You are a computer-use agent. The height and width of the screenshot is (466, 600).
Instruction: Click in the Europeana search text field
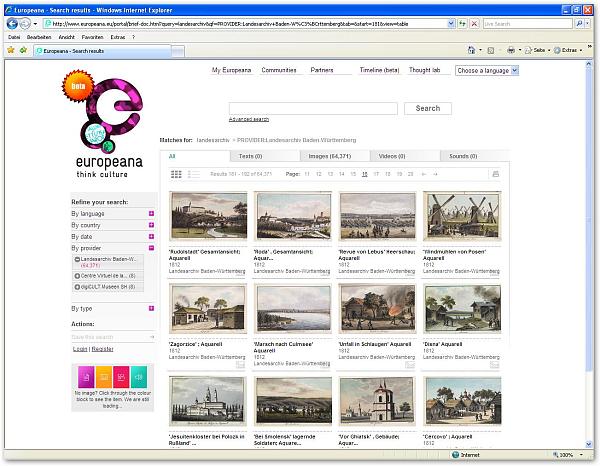tap(313, 108)
